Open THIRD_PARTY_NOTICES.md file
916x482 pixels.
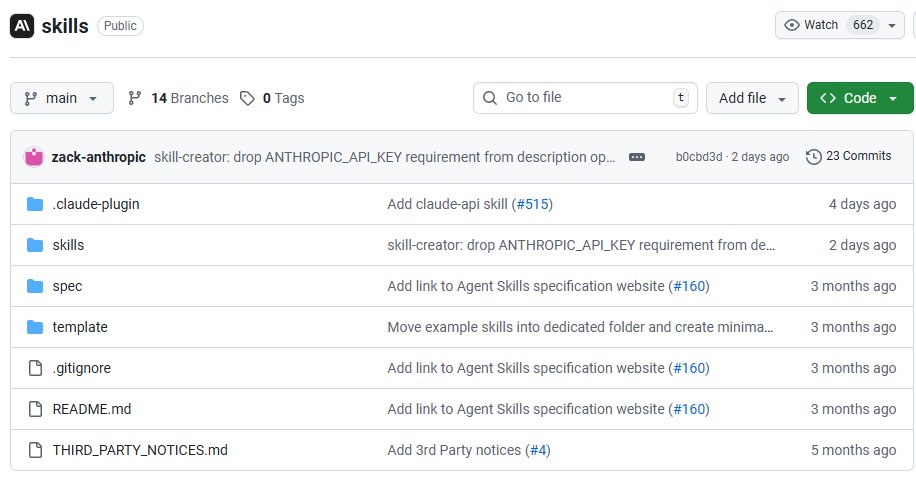[140, 450]
